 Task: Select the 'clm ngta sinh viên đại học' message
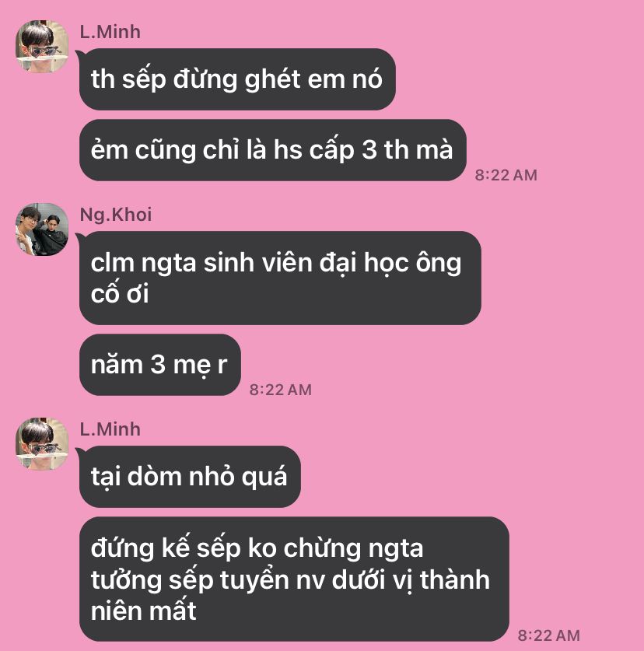280,278
